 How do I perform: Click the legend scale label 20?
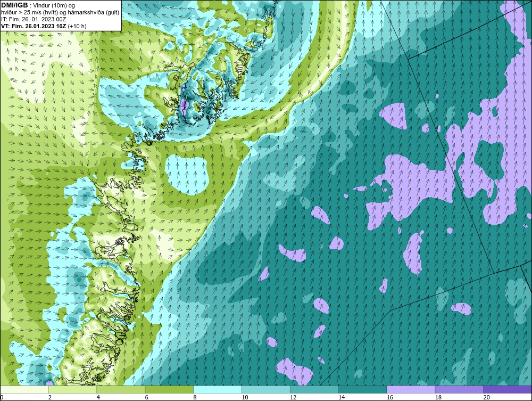[x=487, y=397]
